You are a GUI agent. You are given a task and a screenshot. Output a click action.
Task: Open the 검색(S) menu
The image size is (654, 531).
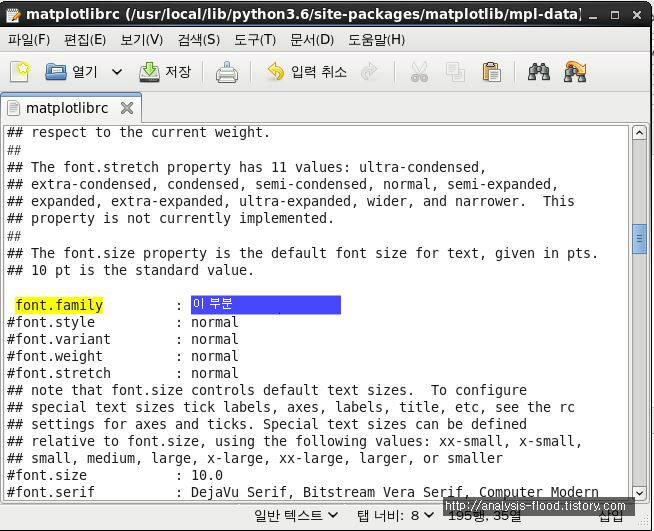pos(199,40)
